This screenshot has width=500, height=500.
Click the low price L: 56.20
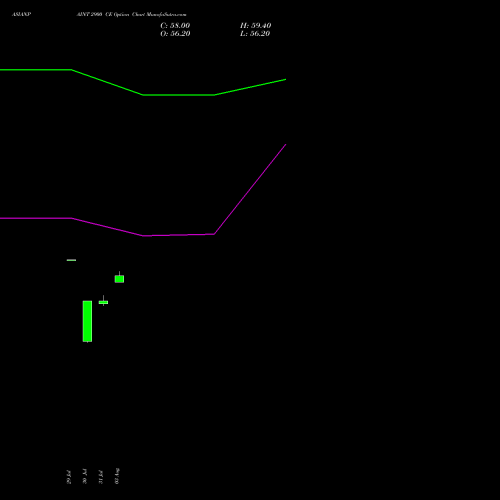pyautogui.click(x=255, y=34)
